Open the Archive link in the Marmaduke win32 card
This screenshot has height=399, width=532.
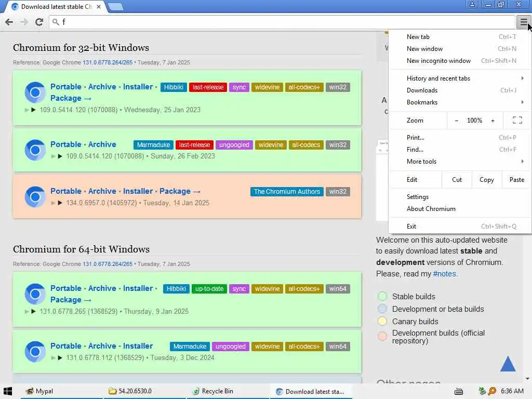click(x=102, y=144)
